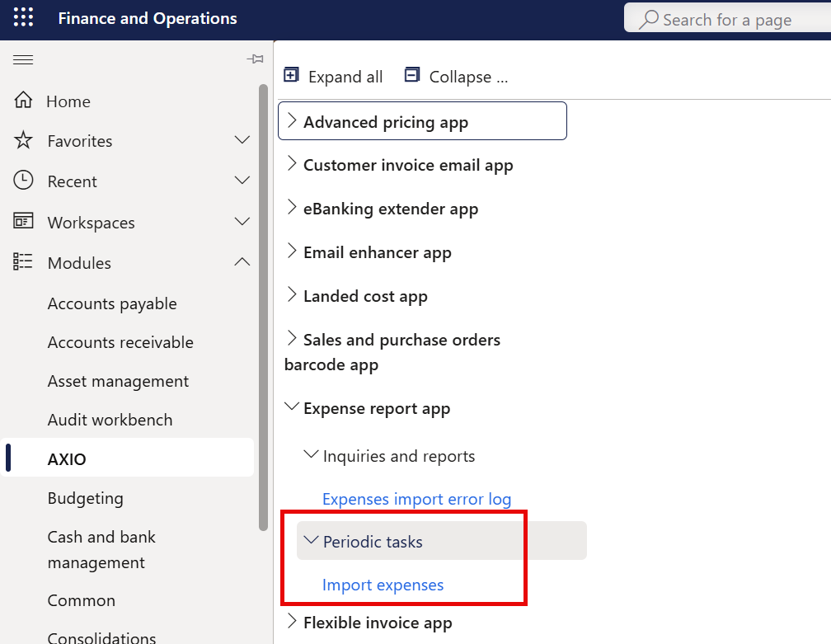Viewport: 831px width, 644px height.
Task: Expand the Flexible invoice app node
Action: tap(291, 623)
